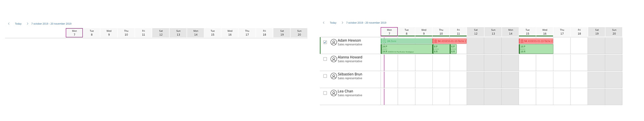Select Mon 7 column header in right planner
Viewport: 644px width, 121px height.
(389, 32)
